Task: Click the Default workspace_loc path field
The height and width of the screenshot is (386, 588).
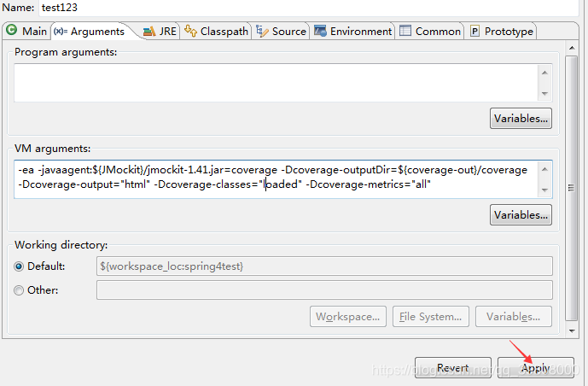Action: pyautogui.click(x=324, y=266)
